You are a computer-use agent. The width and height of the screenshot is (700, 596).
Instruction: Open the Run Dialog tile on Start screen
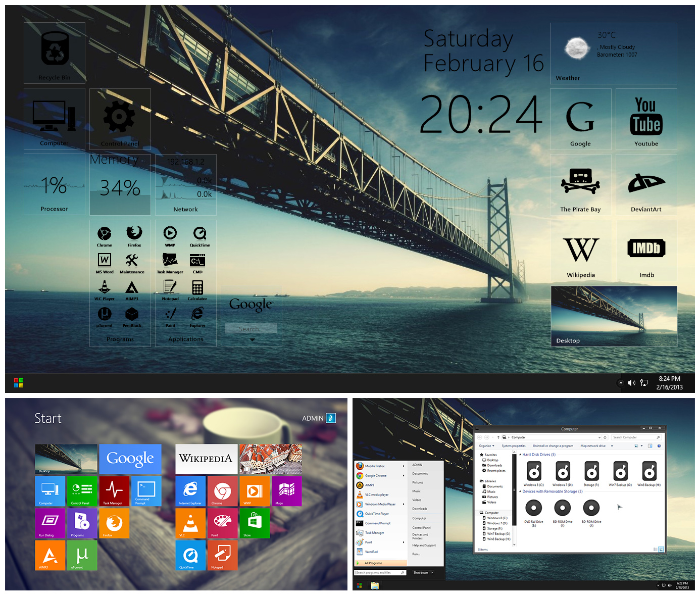click(x=50, y=523)
